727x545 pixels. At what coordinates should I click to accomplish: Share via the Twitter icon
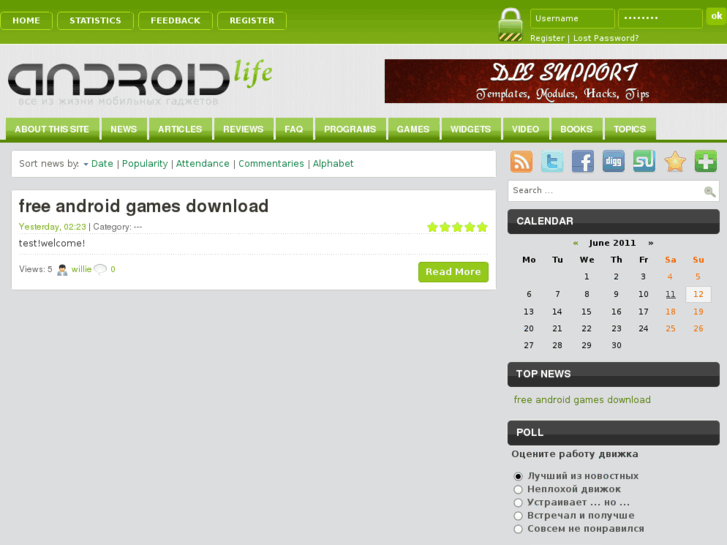coord(552,161)
